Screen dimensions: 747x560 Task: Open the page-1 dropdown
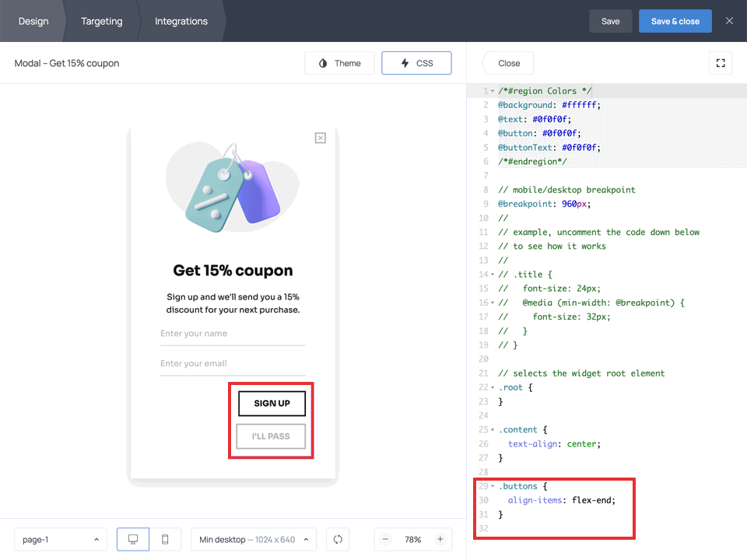61,539
